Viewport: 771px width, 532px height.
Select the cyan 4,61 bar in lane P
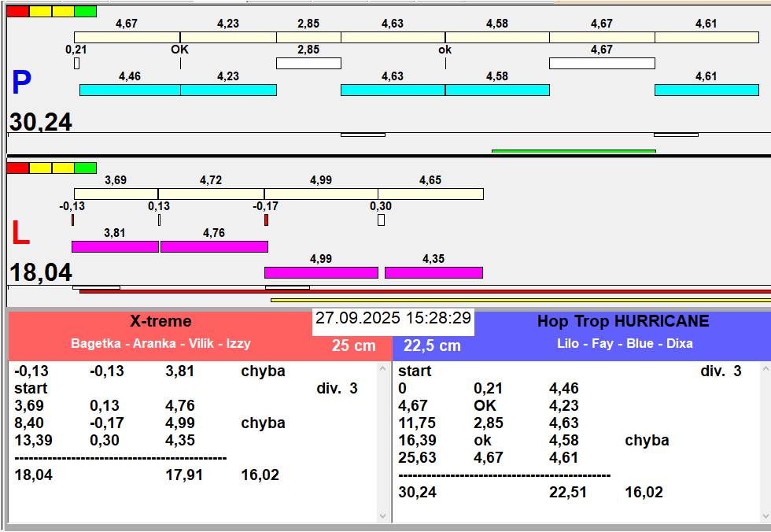[706, 90]
